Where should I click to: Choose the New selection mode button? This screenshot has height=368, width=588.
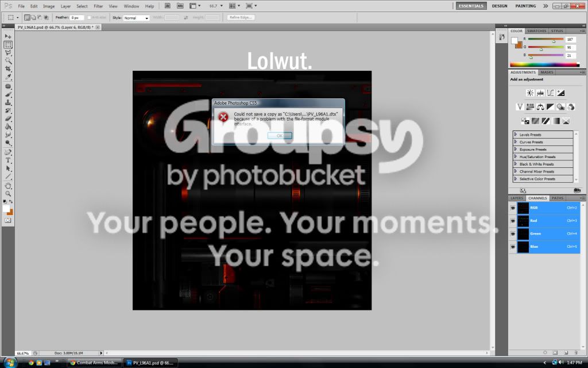27,17
